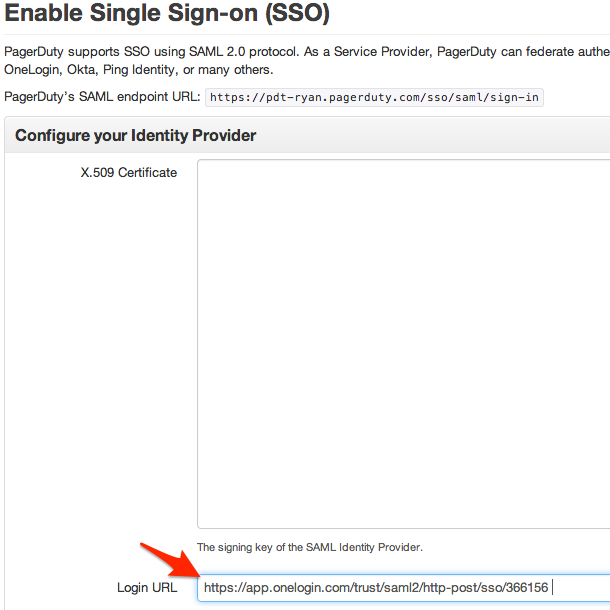Click the signing key helper text
This screenshot has height=610, width=610.
pyautogui.click(x=310, y=547)
